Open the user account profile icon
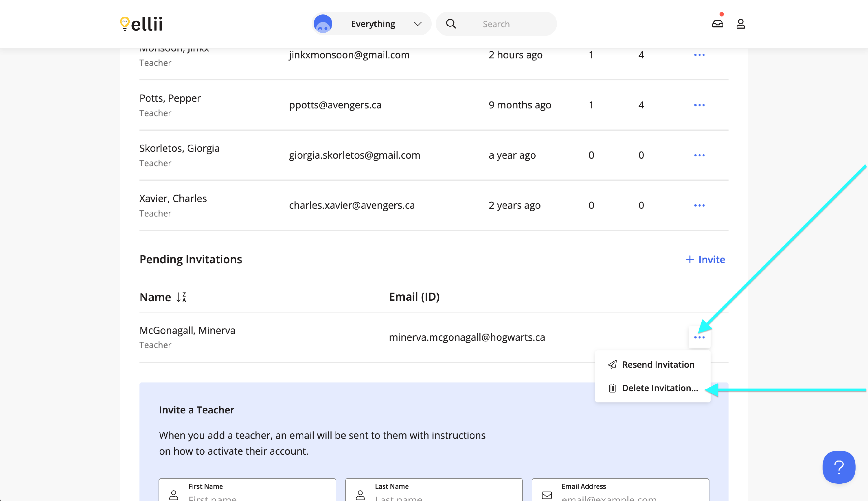The height and width of the screenshot is (501, 868). pyautogui.click(x=741, y=24)
